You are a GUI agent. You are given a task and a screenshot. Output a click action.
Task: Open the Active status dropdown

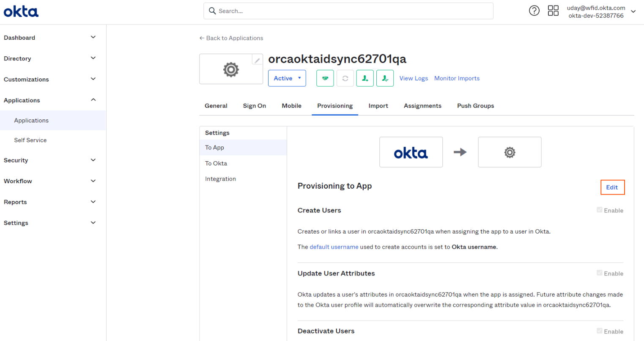(287, 78)
